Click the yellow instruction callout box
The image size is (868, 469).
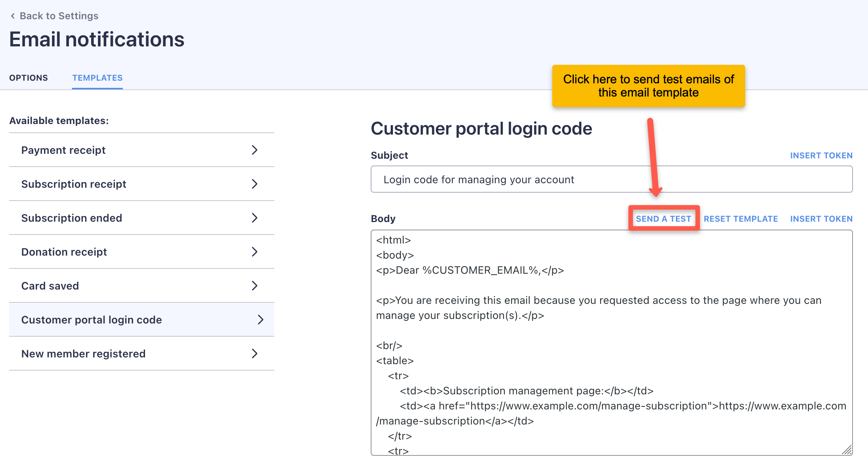[x=649, y=86]
